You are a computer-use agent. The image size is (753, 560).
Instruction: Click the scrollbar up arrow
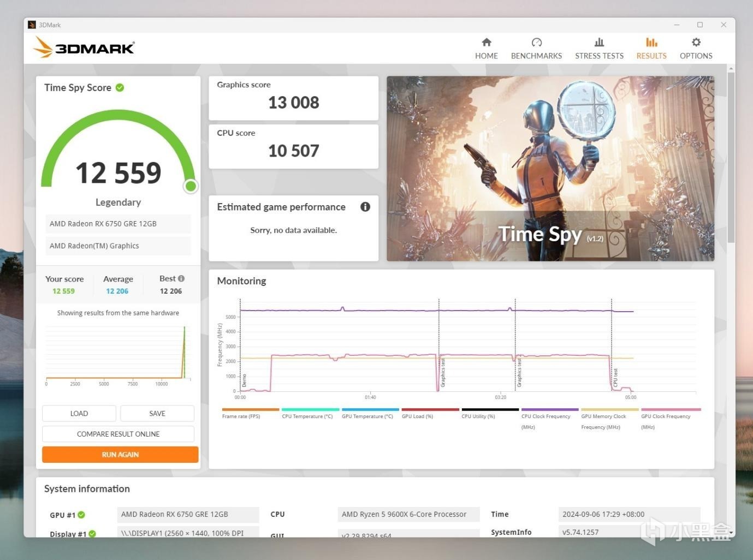[731, 69]
